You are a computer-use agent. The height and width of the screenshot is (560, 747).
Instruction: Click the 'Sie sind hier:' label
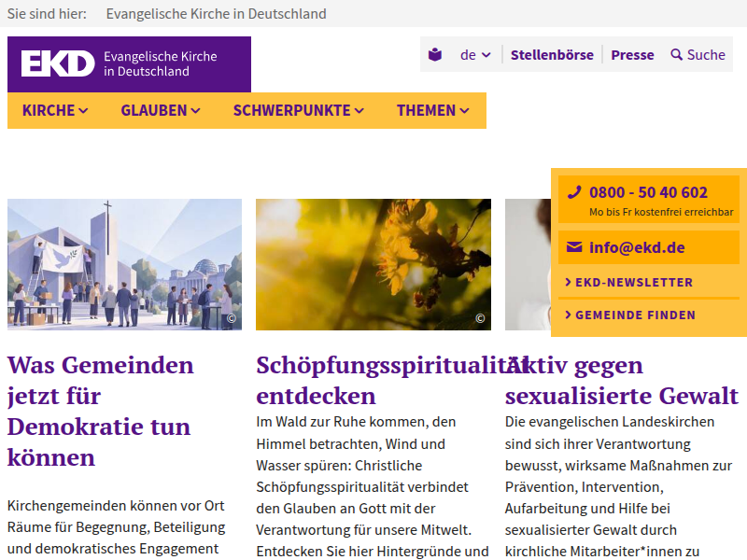tap(48, 14)
